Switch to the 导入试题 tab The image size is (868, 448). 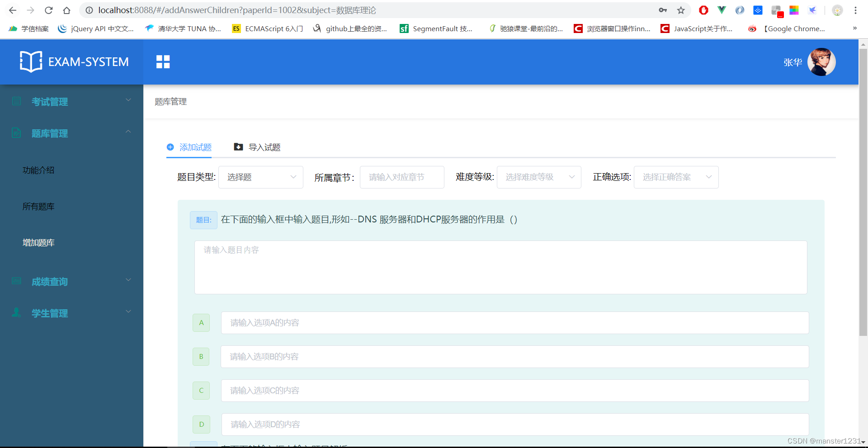point(264,147)
